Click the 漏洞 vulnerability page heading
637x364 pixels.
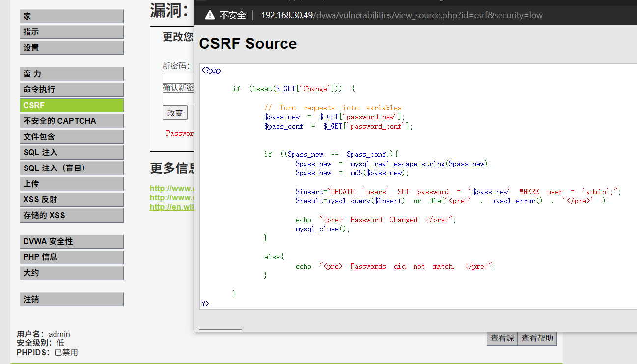169,10
